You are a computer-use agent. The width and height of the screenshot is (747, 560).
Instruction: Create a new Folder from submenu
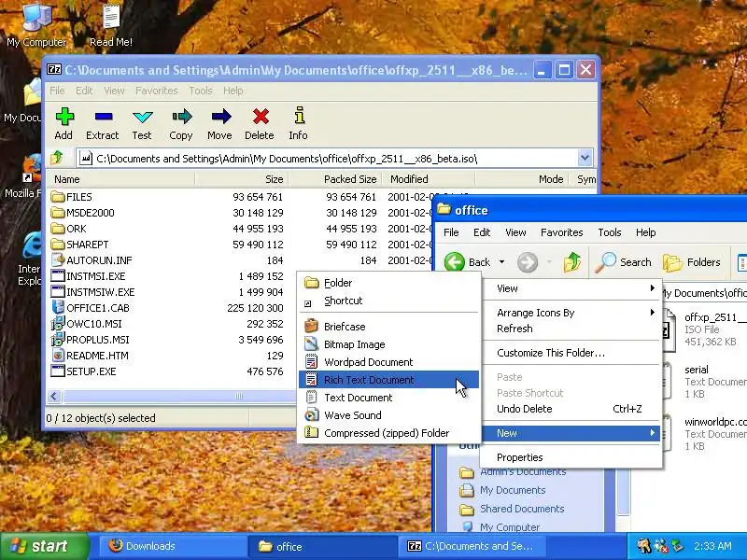(388, 283)
